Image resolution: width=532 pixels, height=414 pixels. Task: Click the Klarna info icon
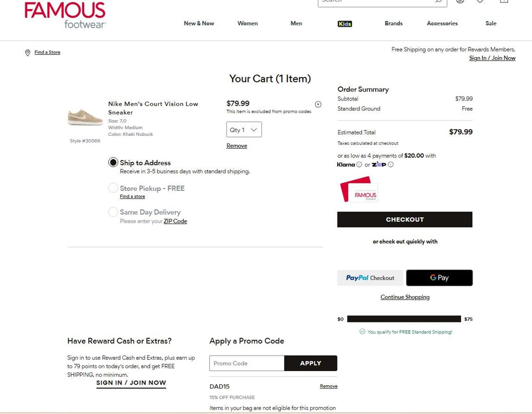pos(359,165)
